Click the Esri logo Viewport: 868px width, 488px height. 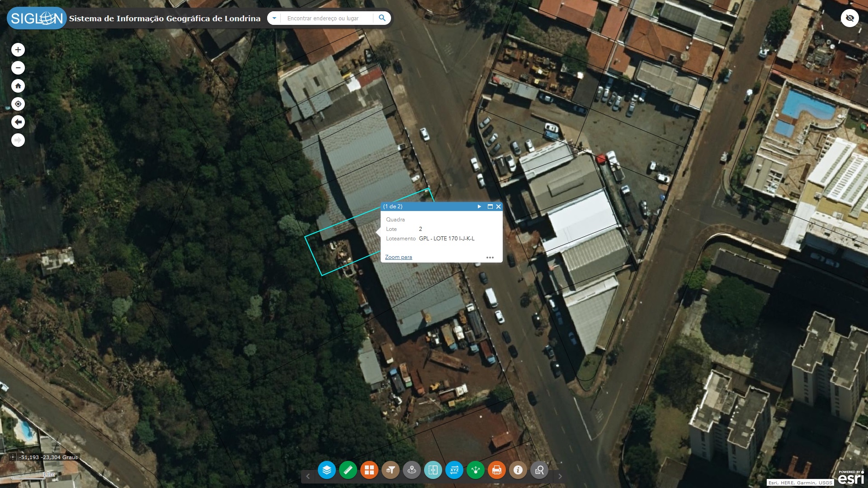[x=851, y=478]
